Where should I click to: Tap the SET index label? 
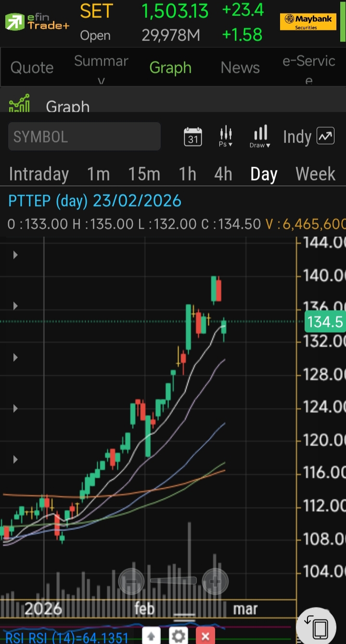(x=96, y=12)
